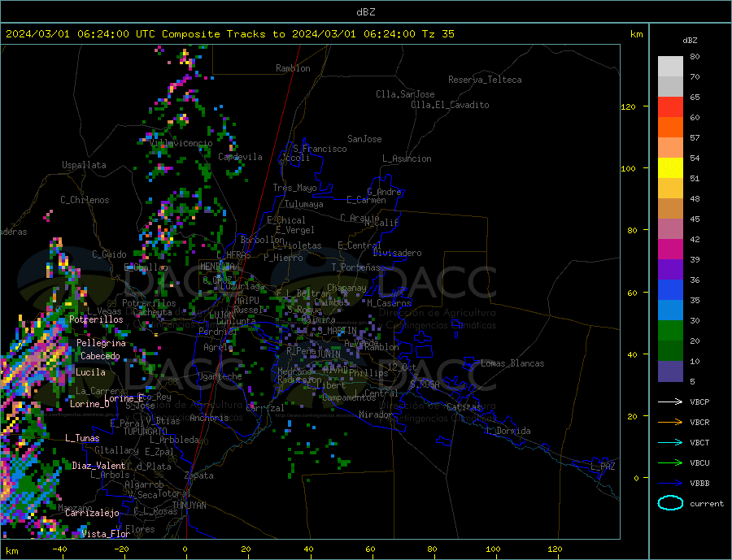Click the Uspallata map label

[x=84, y=165]
